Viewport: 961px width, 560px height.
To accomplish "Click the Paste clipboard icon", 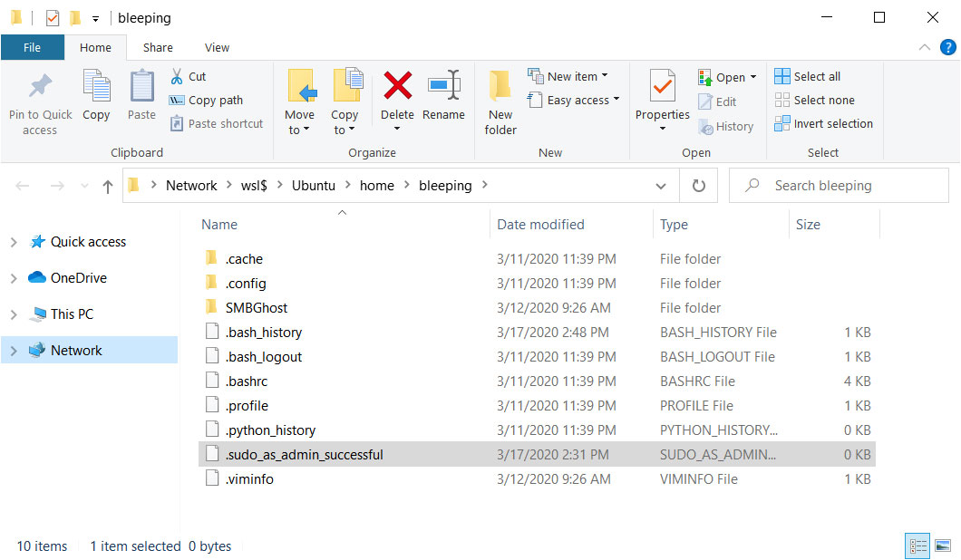I will pos(141,86).
